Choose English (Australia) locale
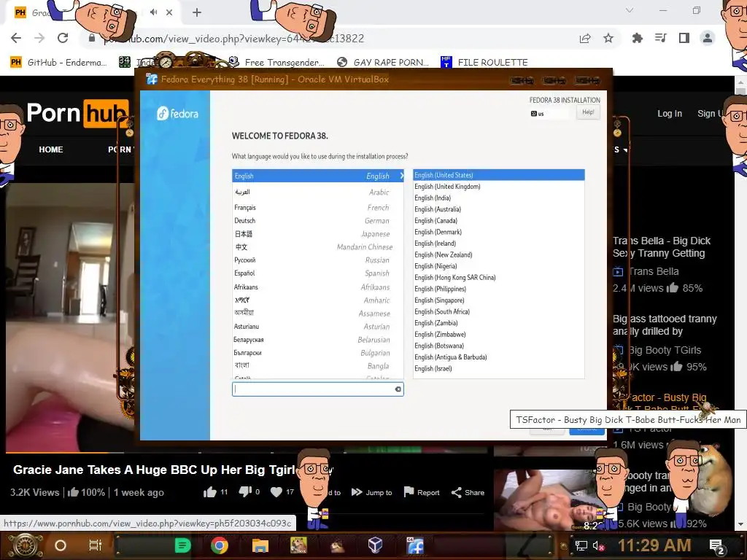 point(499,209)
